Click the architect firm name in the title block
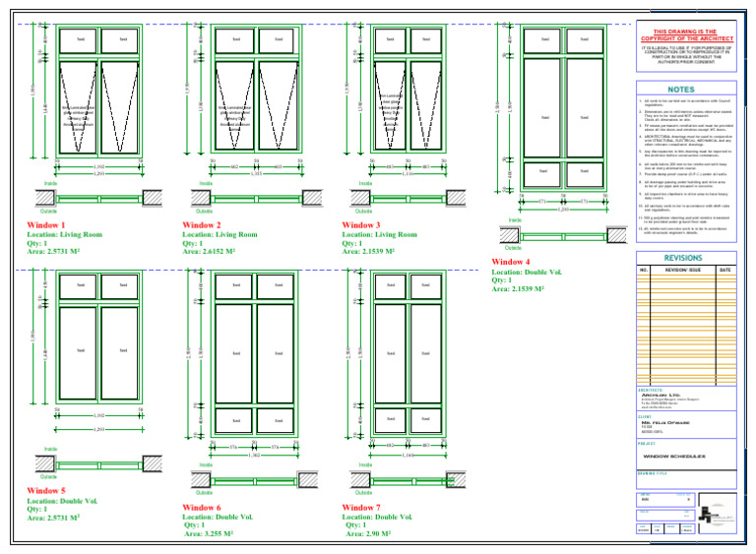 (x=661, y=395)
